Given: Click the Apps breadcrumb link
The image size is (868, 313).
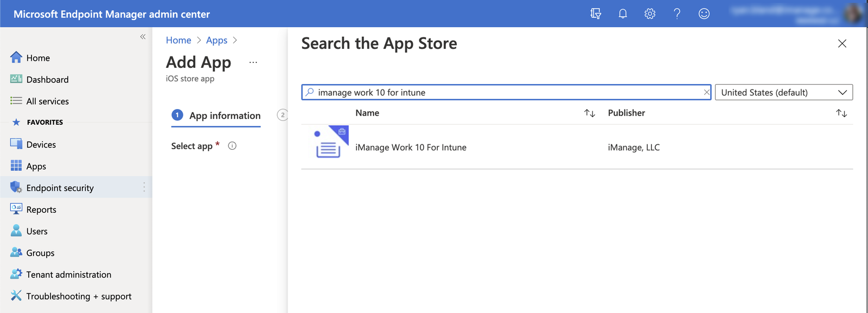Looking at the screenshot, I should pyautogui.click(x=216, y=40).
